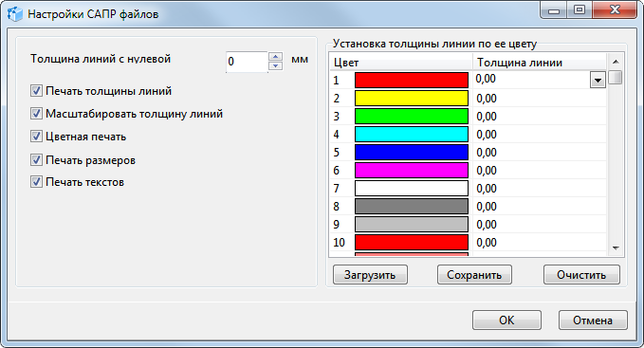Select white color swatch in row 7
The height and width of the screenshot is (348, 644).
click(411, 189)
